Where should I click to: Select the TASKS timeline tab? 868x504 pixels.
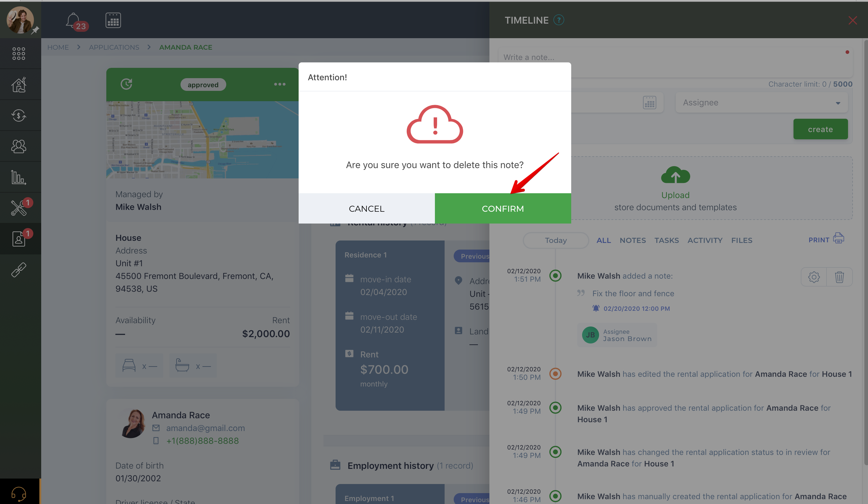[x=666, y=240]
